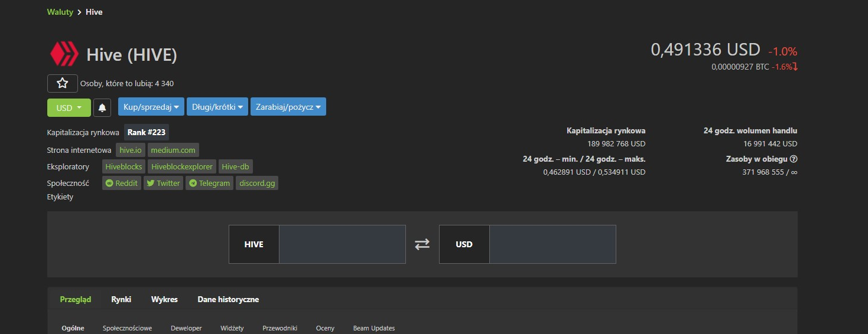
Task: Select the Ogólne sub-tab
Action: click(x=73, y=328)
